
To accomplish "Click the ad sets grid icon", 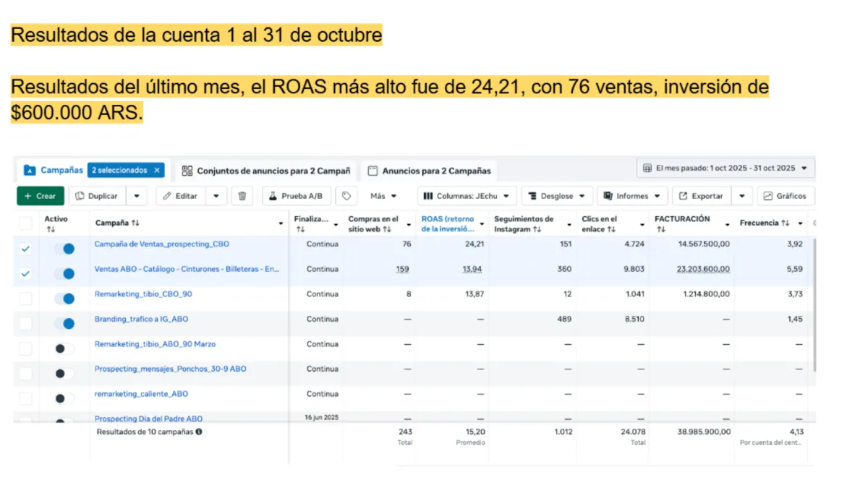I will (187, 171).
